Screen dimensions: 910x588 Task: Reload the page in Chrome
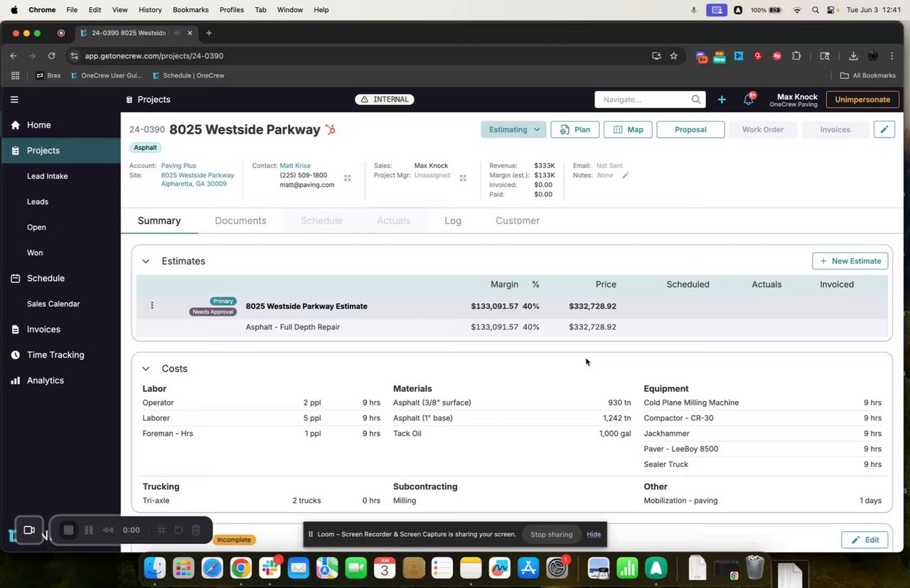(x=51, y=55)
